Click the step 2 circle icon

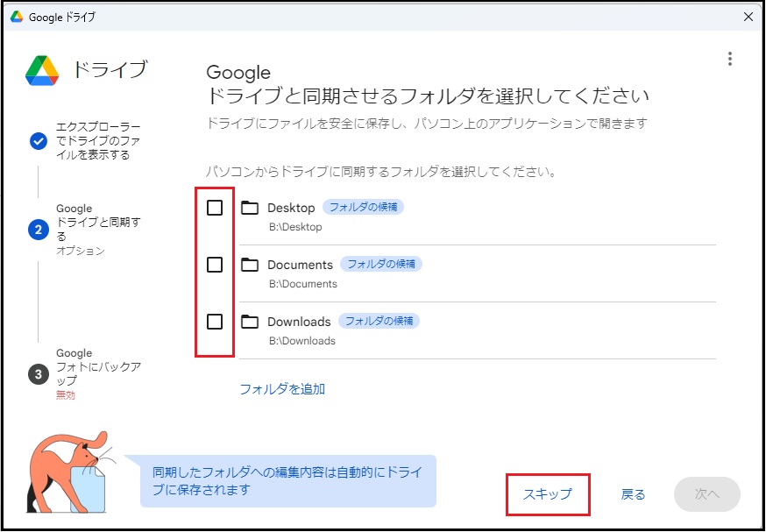[x=39, y=230]
